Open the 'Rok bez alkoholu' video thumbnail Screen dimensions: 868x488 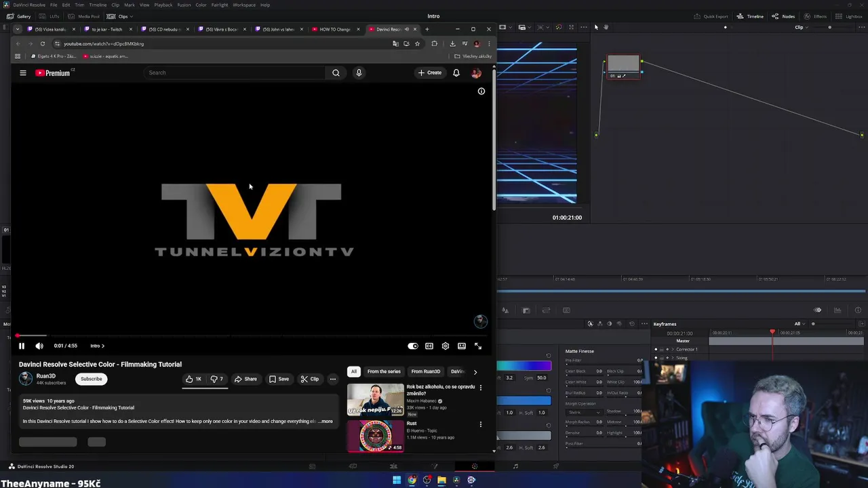click(376, 400)
